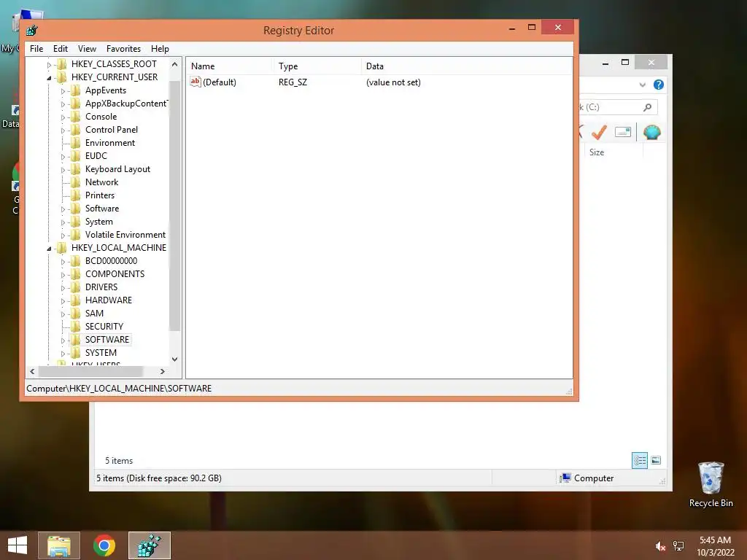The height and width of the screenshot is (560, 747).
Task: Click the Volatile Environment folder icon
Action: pos(76,234)
